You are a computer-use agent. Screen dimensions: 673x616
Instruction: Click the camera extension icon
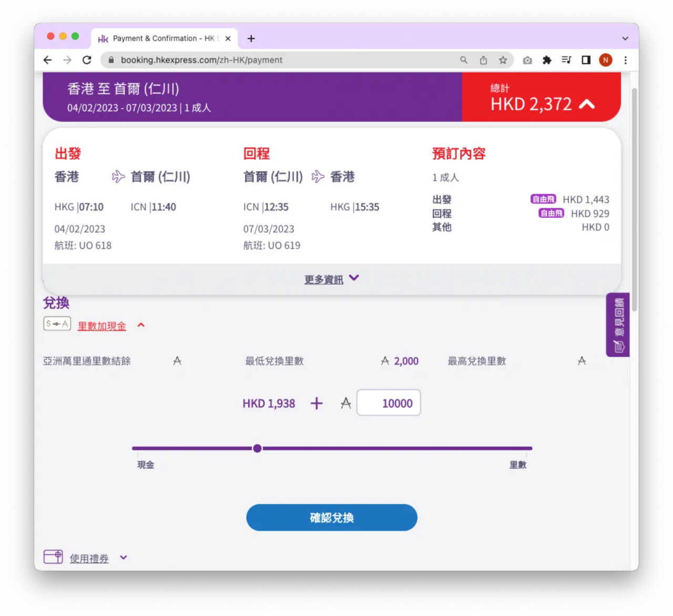(527, 60)
